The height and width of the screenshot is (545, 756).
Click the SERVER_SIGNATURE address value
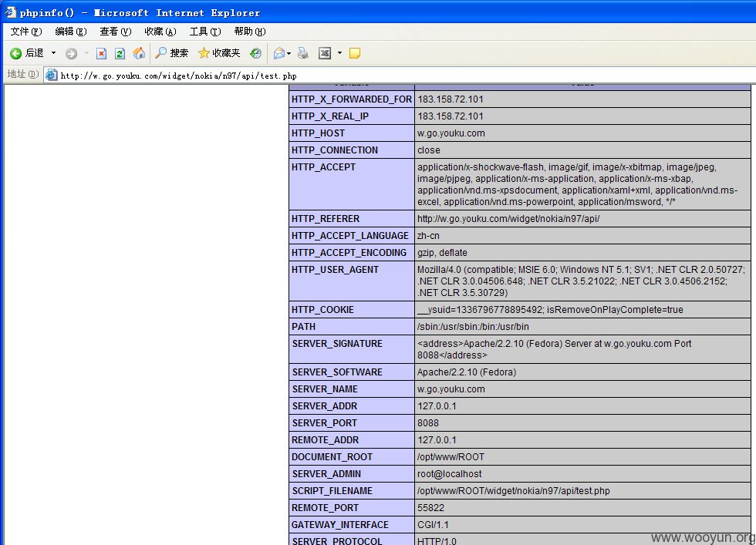tap(554, 349)
